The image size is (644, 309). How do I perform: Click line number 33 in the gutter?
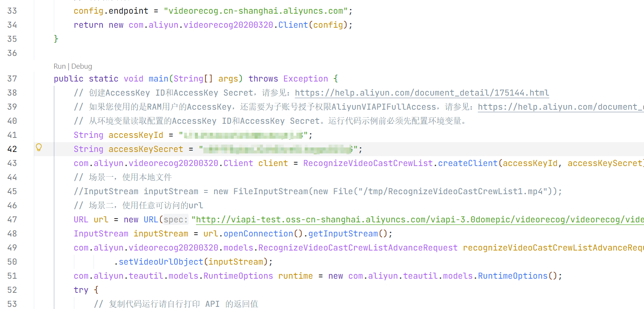(x=12, y=11)
